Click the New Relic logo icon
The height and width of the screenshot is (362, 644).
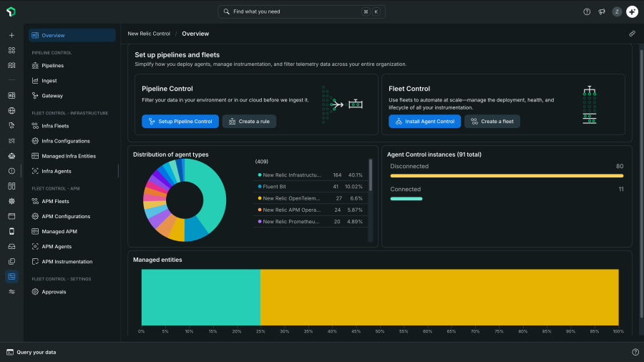11,11
